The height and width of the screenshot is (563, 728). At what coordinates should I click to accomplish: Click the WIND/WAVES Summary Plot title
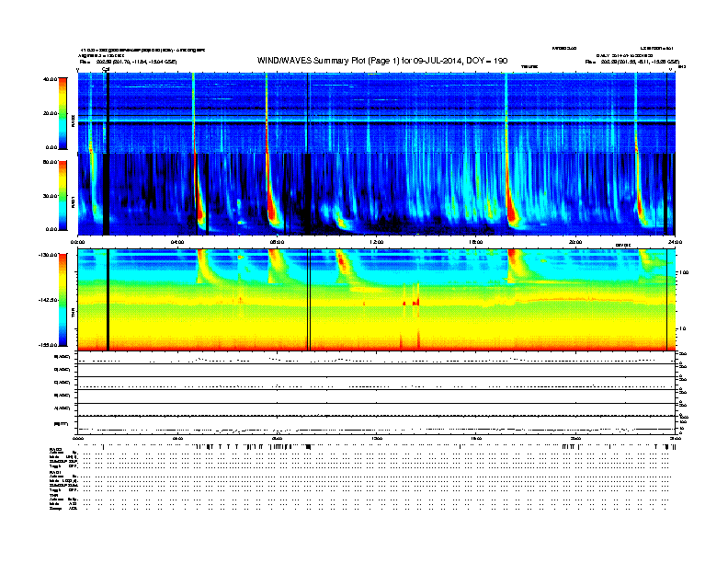(382, 61)
